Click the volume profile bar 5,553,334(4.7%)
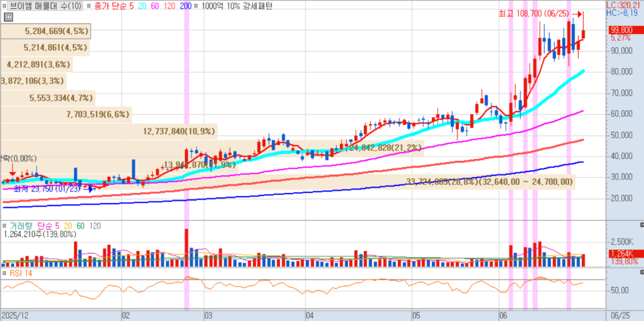The width and height of the screenshot is (644, 321). pyautogui.click(x=47, y=98)
